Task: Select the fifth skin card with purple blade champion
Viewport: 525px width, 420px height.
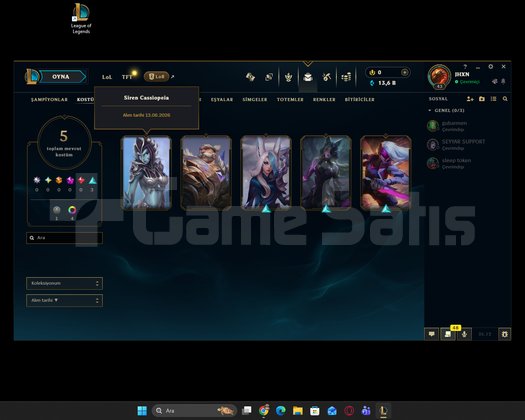Action: (386, 173)
